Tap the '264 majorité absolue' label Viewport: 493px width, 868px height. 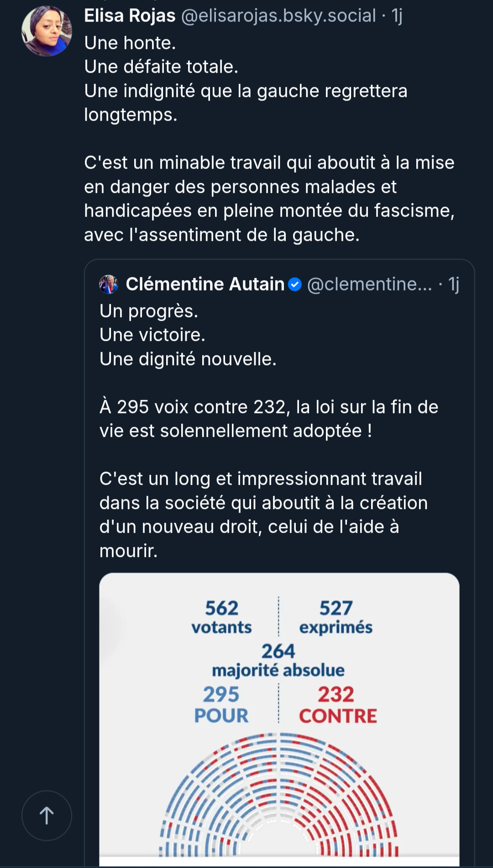point(278,660)
